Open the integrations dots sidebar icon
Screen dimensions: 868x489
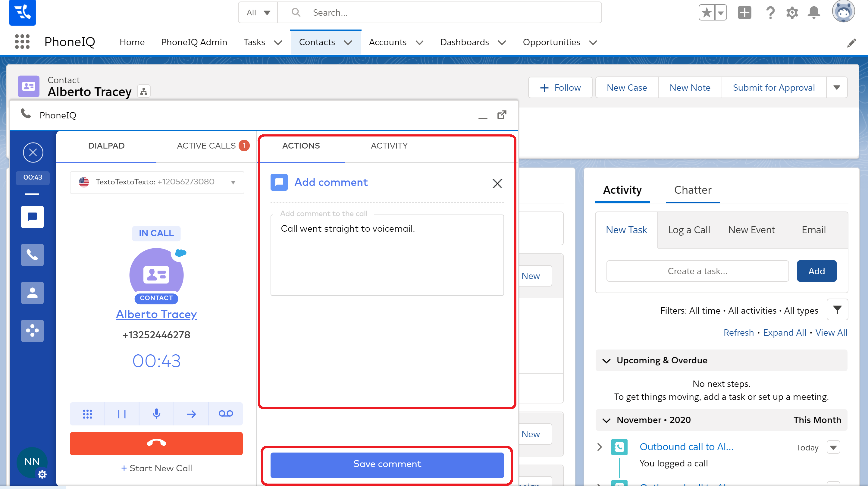32,331
